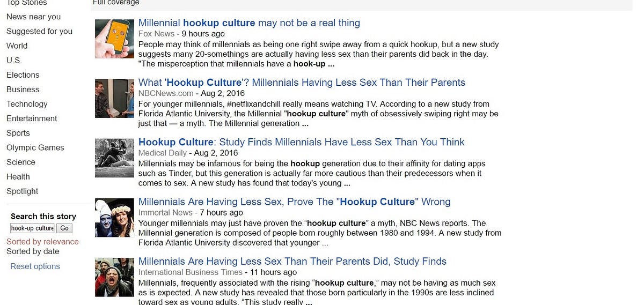Click the International Business Times thumbnail
The height and width of the screenshot is (305, 644).
pyautogui.click(x=114, y=277)
